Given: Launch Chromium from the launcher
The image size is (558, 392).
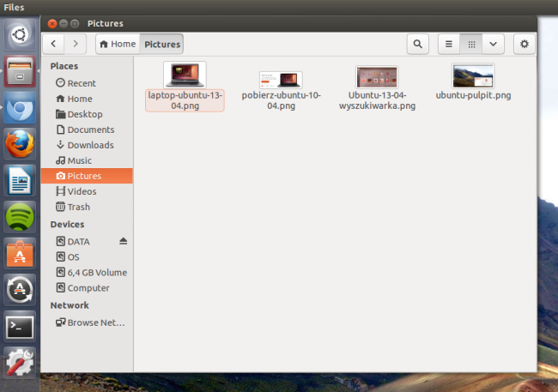Looking at the screenshot, I should 20,108.
